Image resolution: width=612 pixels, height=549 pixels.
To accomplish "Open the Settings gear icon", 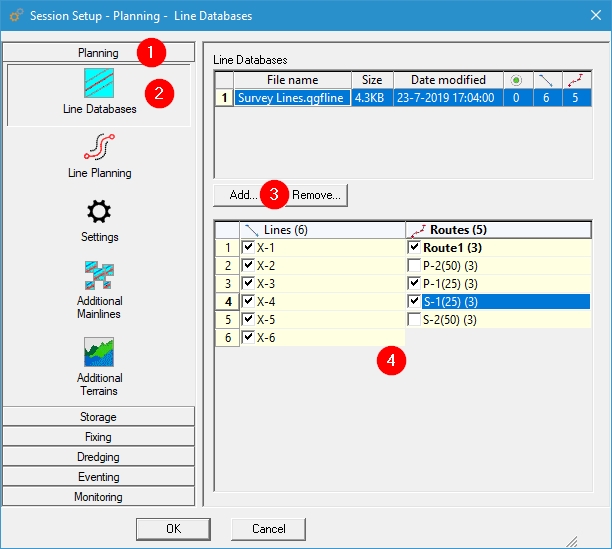I will coord(98,212).
